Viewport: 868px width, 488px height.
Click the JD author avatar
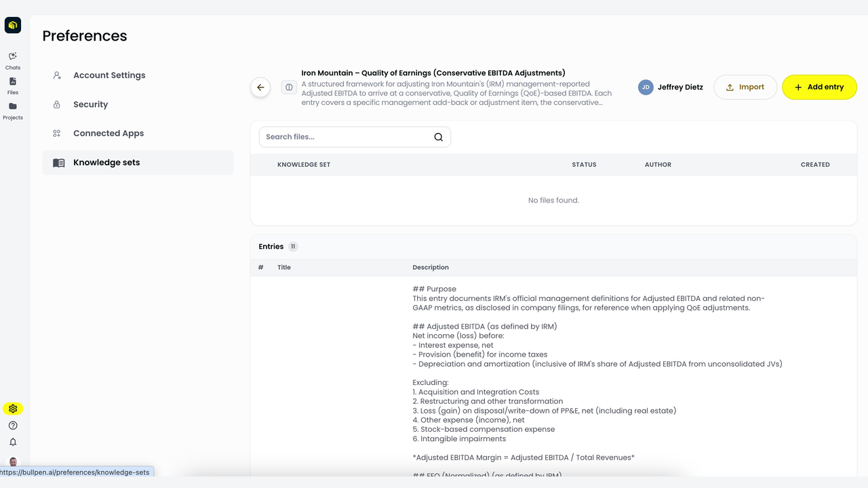[646, 87]
